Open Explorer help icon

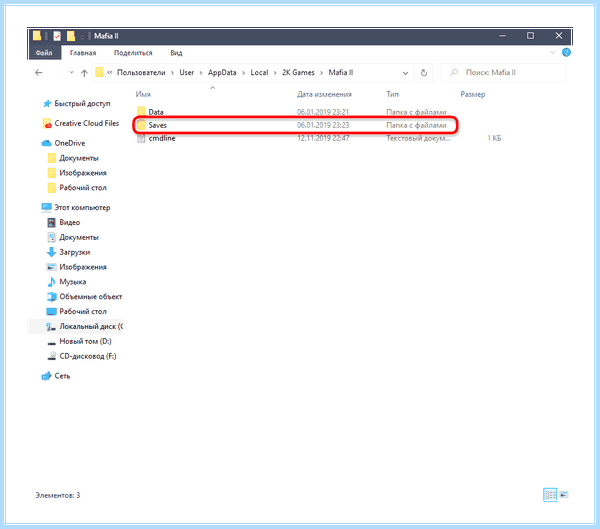pos(566,52)
